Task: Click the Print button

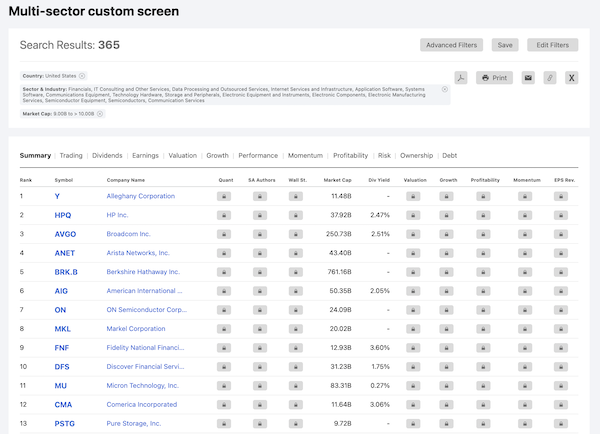Action: pos(494,78)
